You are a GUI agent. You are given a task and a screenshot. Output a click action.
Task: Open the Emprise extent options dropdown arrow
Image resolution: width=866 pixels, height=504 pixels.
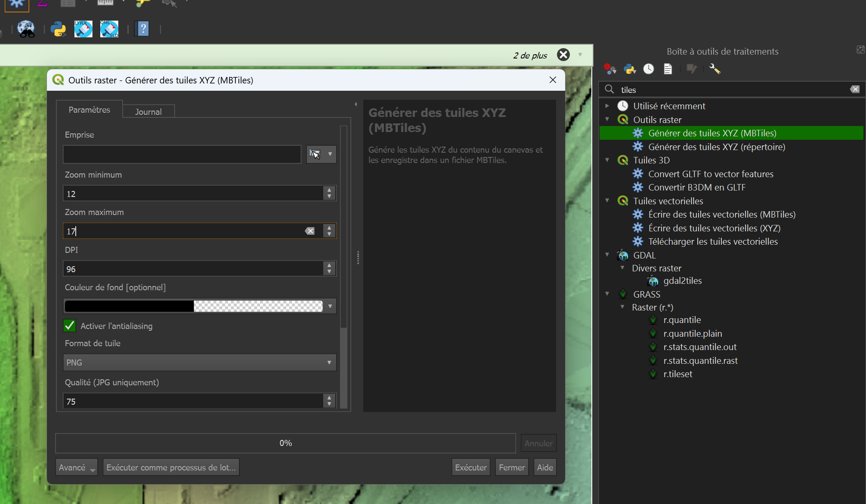tap(330, 154)
